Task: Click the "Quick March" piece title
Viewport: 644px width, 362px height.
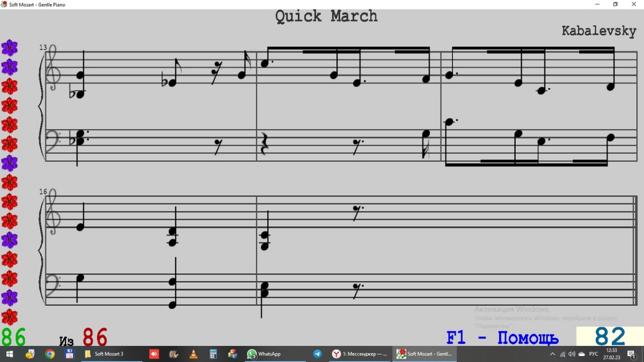Action: point(326,16)
